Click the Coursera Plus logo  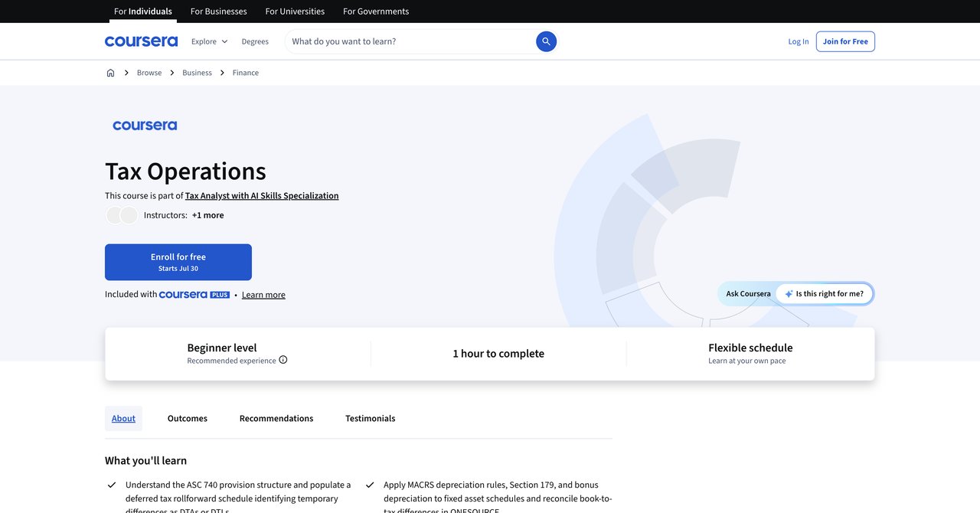194,295
